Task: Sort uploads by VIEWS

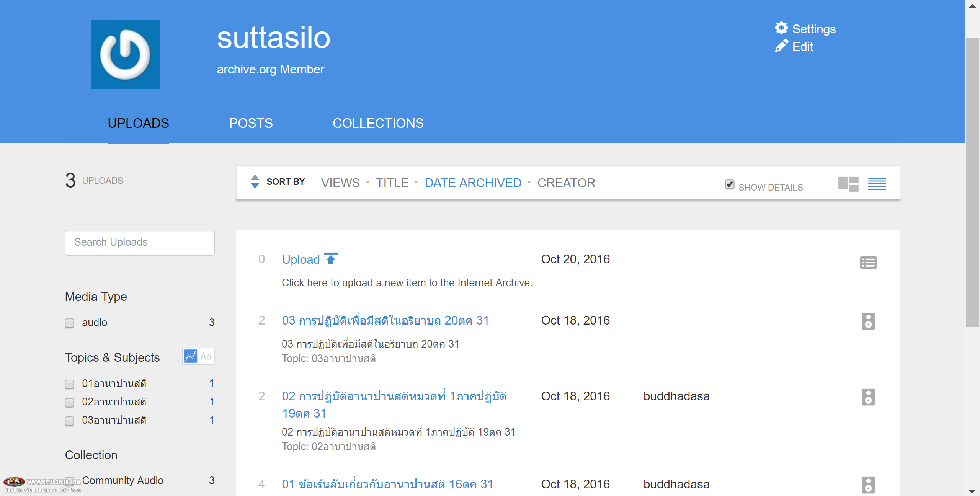Action: click(340, 183)
